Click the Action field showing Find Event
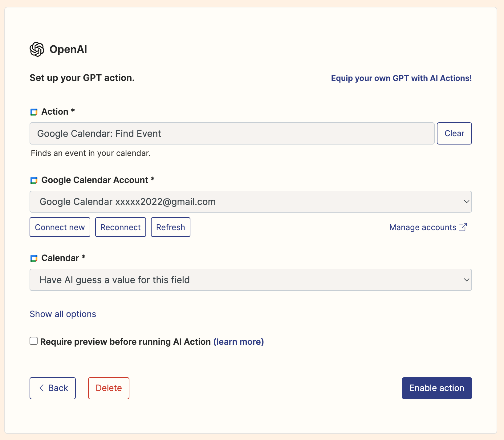This screenshot has height=440, width=504. pyautogui.click(x=232, y=133)
